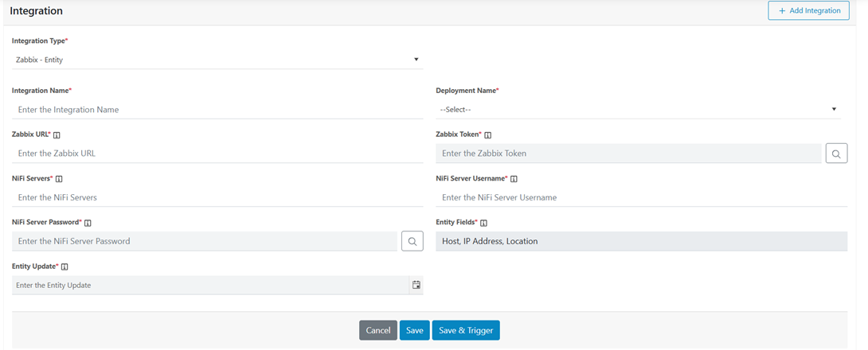Click the info icon beside NiFi Servers

point(60,179)
